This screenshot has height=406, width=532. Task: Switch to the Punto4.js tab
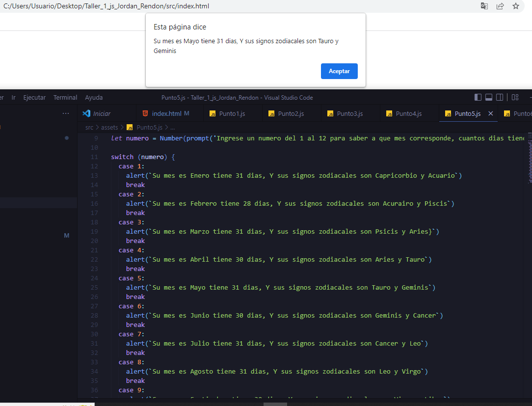click(409, 114)
